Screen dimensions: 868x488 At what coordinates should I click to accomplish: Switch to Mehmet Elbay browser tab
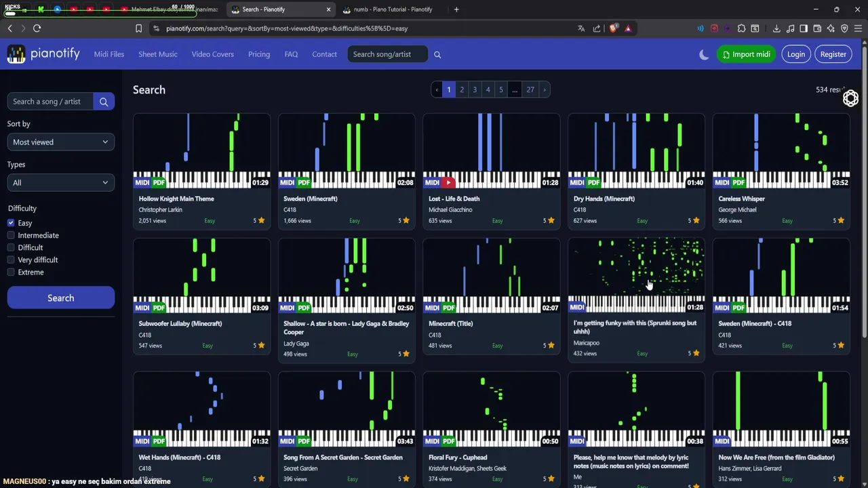170,9
